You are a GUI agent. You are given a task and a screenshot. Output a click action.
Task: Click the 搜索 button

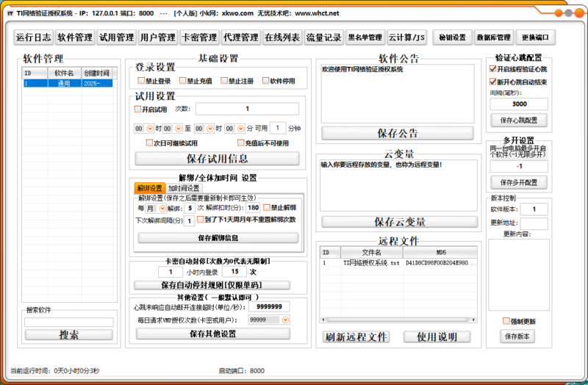point(69,335)
